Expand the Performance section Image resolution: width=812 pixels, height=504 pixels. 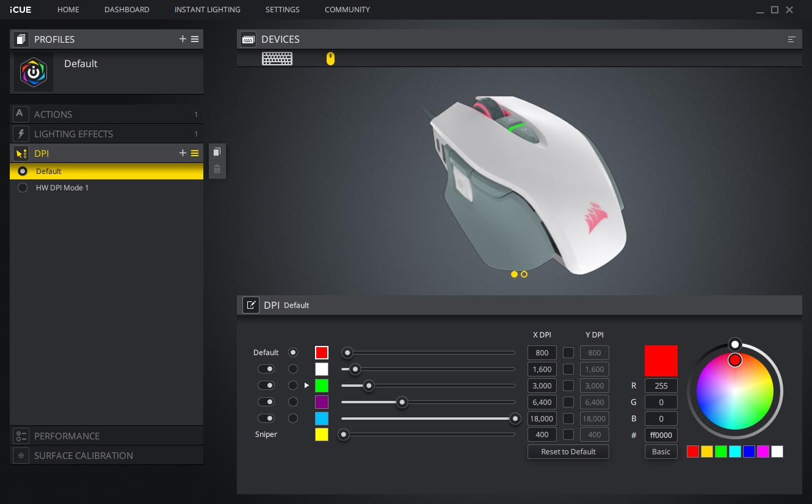107,436
